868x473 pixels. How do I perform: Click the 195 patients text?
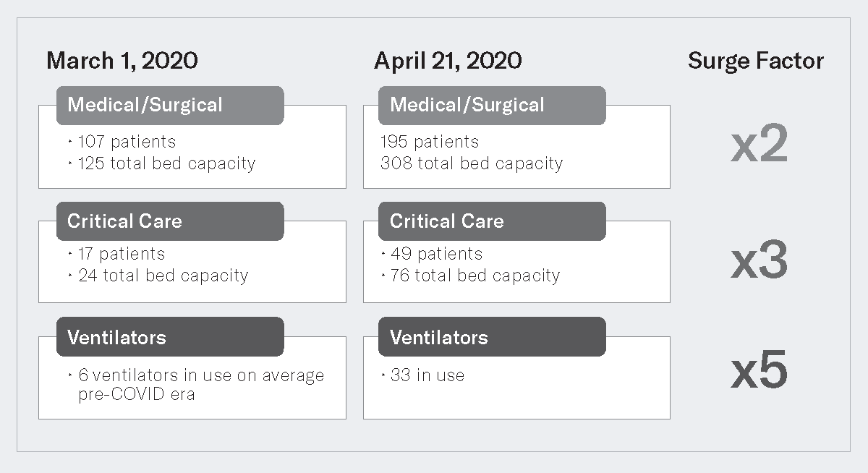click(x=430, y=142)
